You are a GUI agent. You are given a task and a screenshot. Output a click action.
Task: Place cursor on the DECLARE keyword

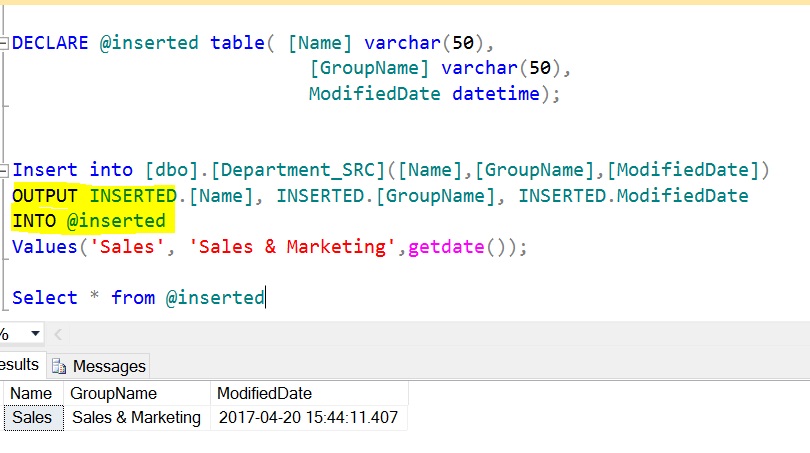click(x=49, y=43)
